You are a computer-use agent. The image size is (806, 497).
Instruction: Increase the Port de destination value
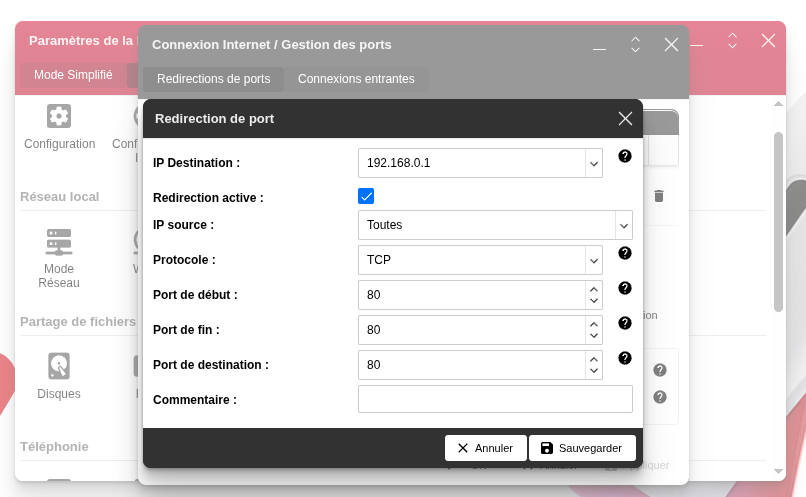594,359
